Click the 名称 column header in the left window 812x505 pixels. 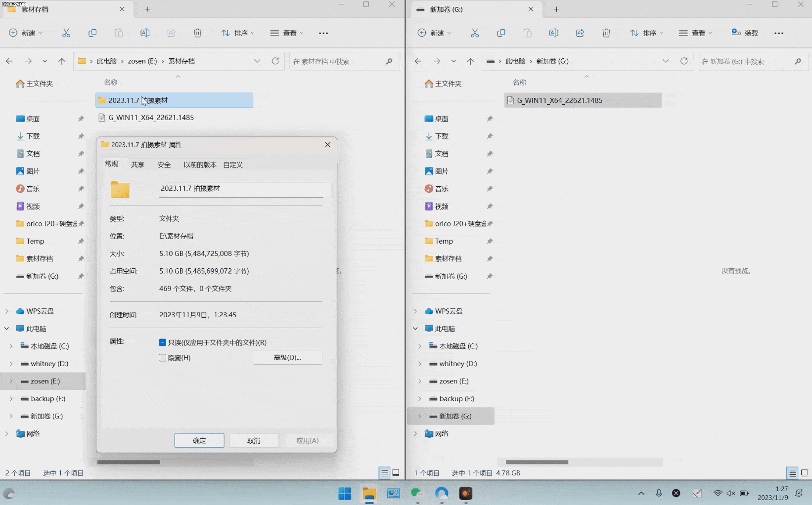(x=111, y=83)
